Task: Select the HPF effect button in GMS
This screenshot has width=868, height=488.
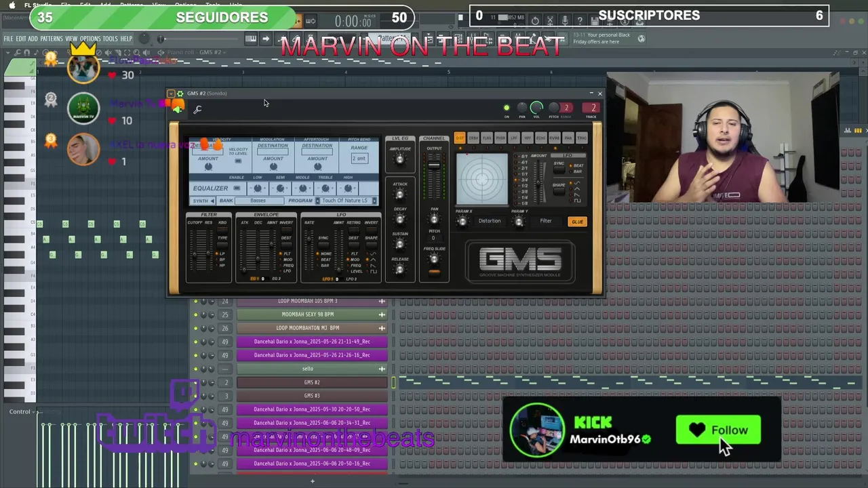Action: 528,138
